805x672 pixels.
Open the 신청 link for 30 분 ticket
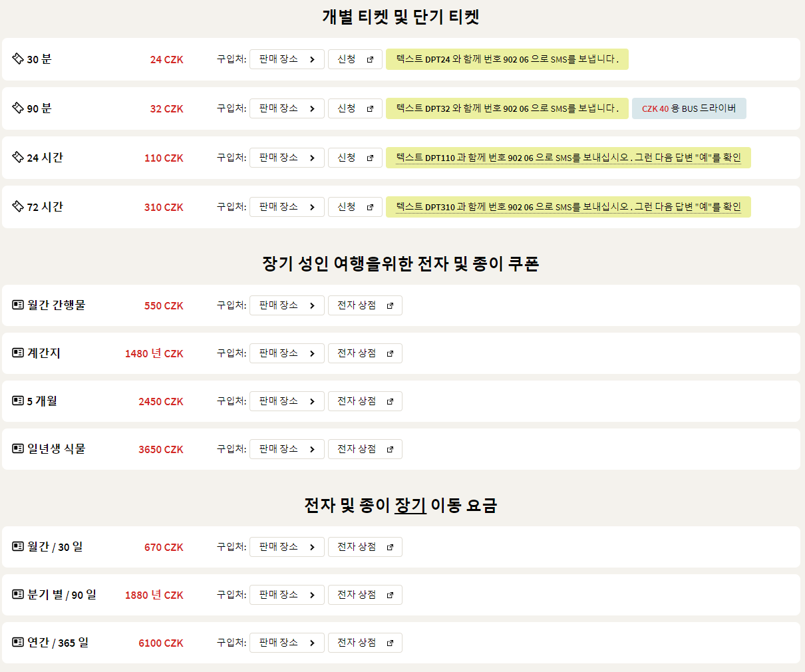(x=355, y=59)
